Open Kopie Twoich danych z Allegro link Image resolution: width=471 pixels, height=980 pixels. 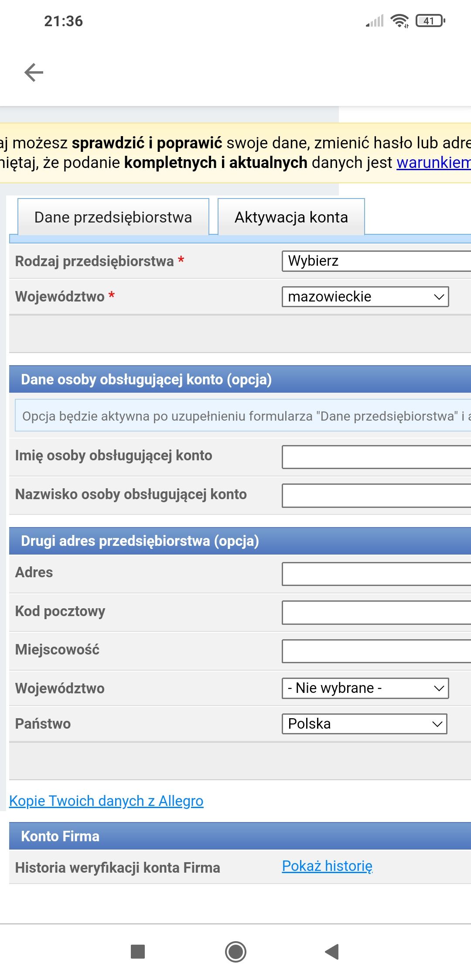click(106, 801)
